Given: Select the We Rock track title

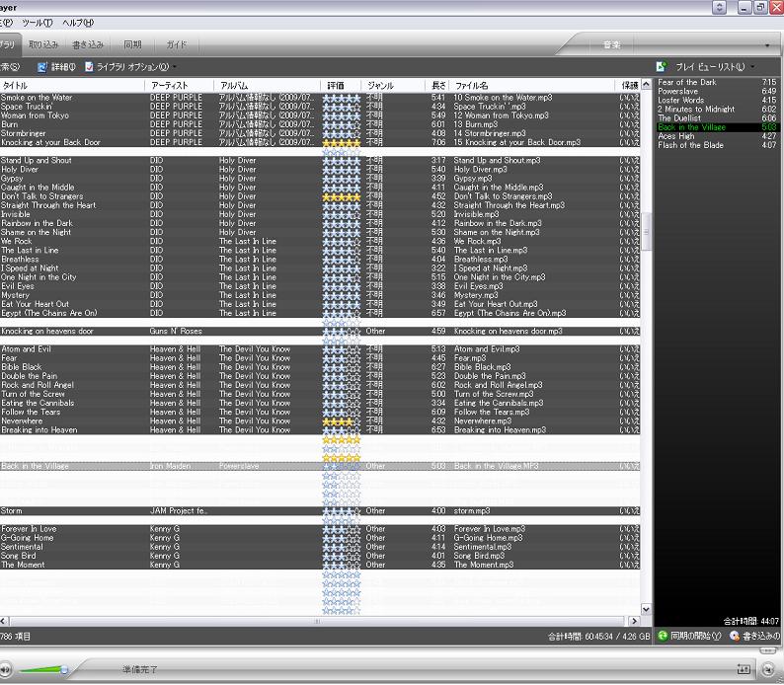Looking at the screenshot, I should [17, 241].
